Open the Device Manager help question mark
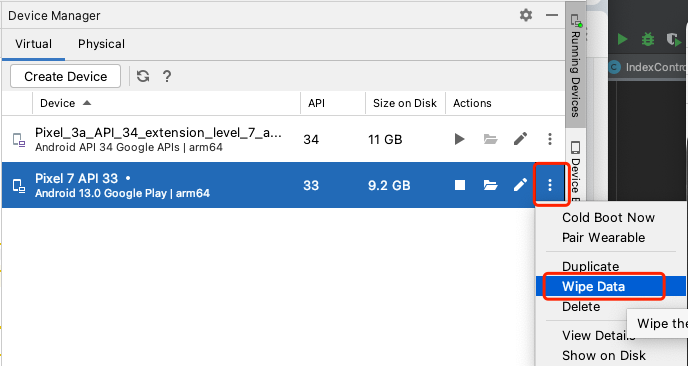This screenshot has width=688, height=366. click(167, 76)
